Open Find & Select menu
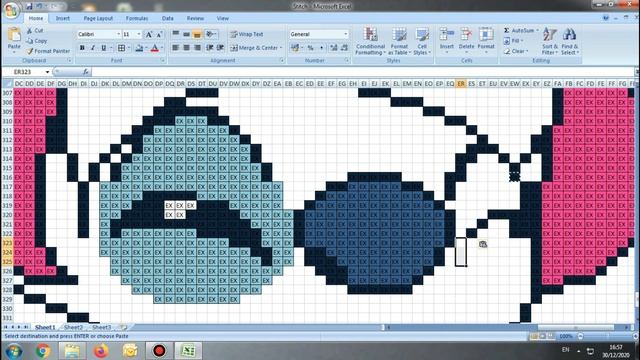Viewport: 640px width, 360px height. (569, 41)
